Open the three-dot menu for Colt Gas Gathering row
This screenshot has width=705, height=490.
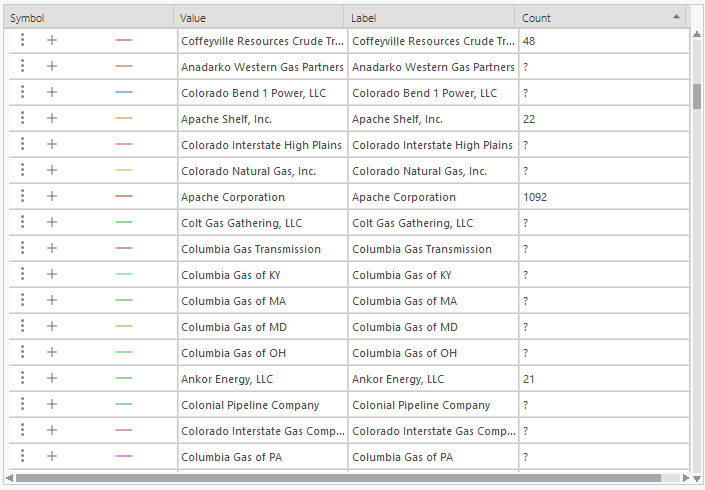click(x=22, y=222)
